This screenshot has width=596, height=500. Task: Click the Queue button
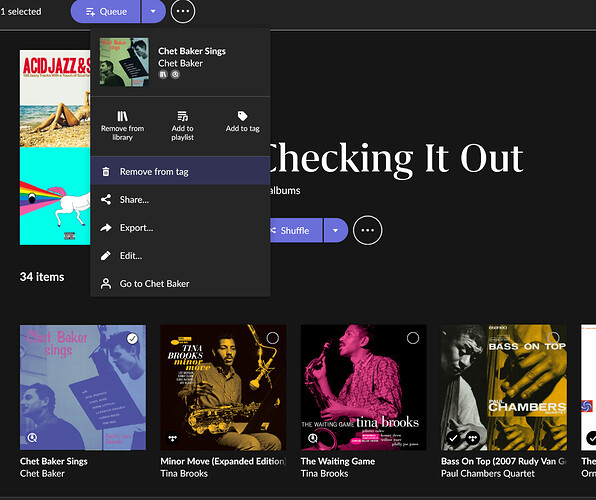(106, 11)
